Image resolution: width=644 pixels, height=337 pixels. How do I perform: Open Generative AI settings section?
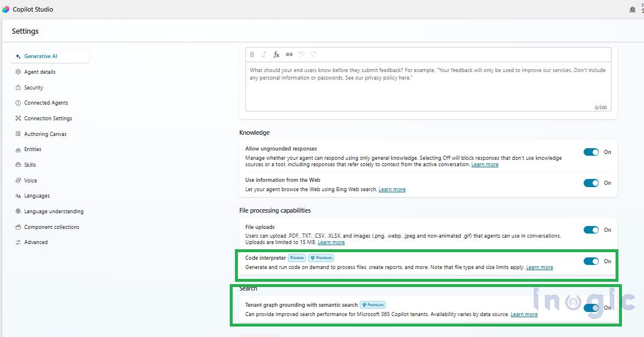(x=50, y=56)
